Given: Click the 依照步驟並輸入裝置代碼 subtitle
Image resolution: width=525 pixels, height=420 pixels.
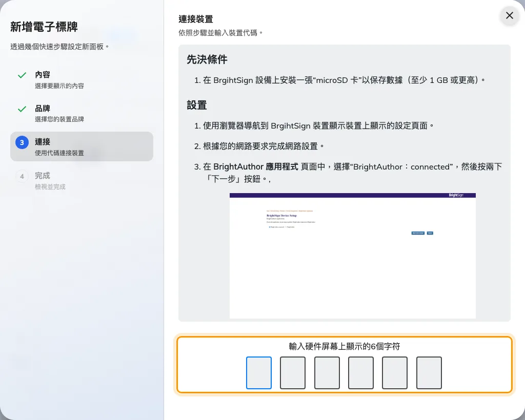Looking at the screenshot, I should 220,33.
